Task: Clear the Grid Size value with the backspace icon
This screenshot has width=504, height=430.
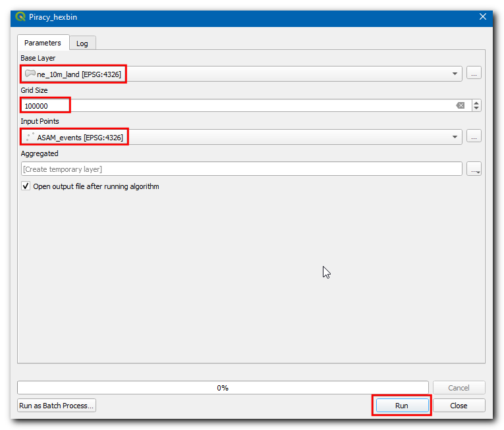Action: [x=461, y=105]
